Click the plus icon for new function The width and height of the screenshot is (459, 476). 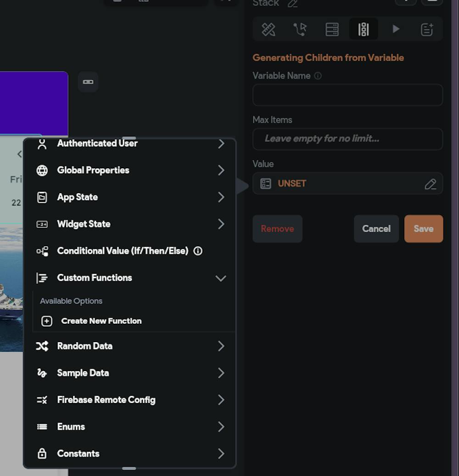[47, 321]
